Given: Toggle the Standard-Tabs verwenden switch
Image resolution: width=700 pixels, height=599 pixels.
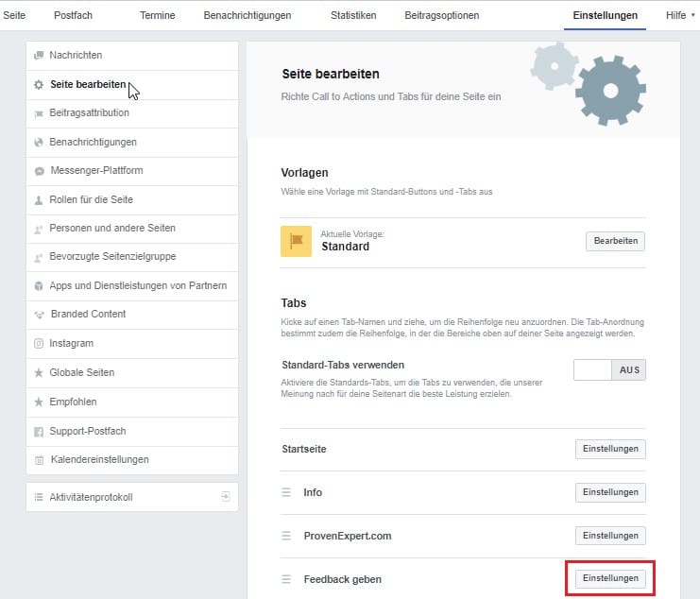Looking at the screenshot, I should 609,369.
